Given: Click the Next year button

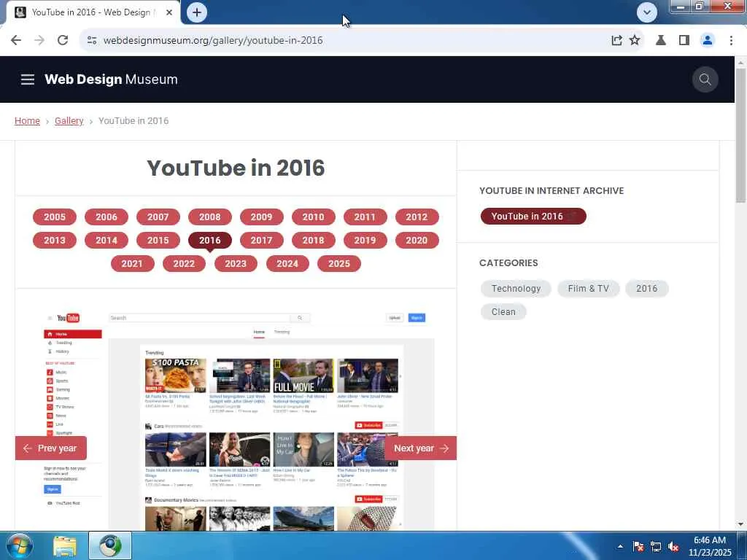Looking at the screenshot, I should click(421, 448).
